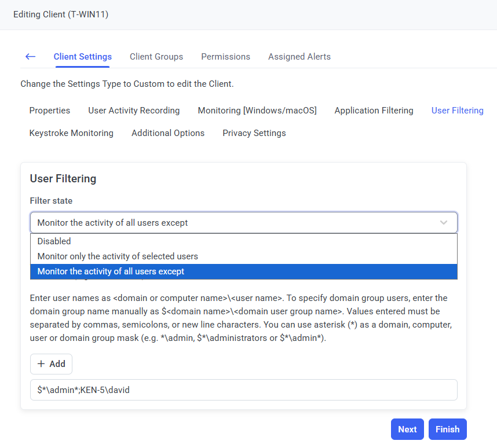The height and width of the screenshot is (448, 497).
Task: Click the Add button with plus icon
Action: point(51,364)
